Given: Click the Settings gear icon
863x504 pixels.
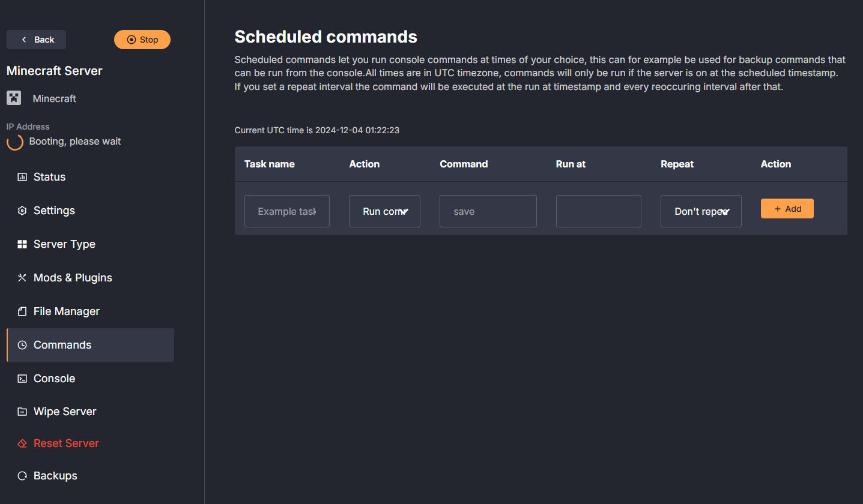Looking at the screenshot, I should 22,210.
